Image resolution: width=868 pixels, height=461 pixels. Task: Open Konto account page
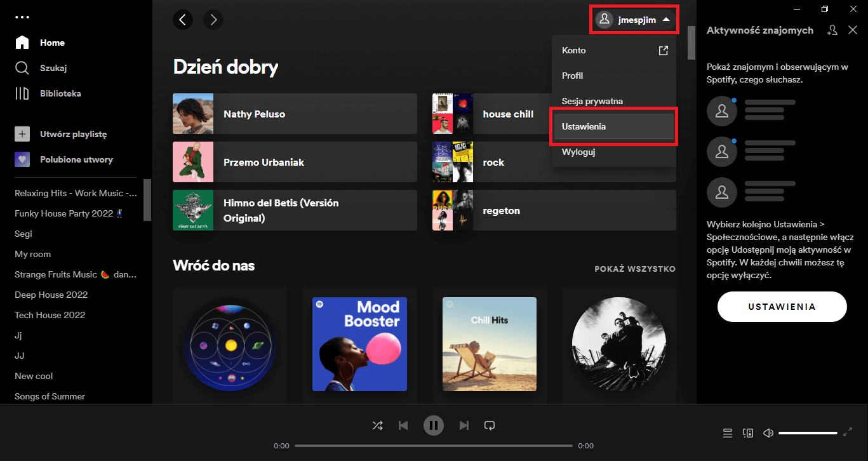click(614, 50)
